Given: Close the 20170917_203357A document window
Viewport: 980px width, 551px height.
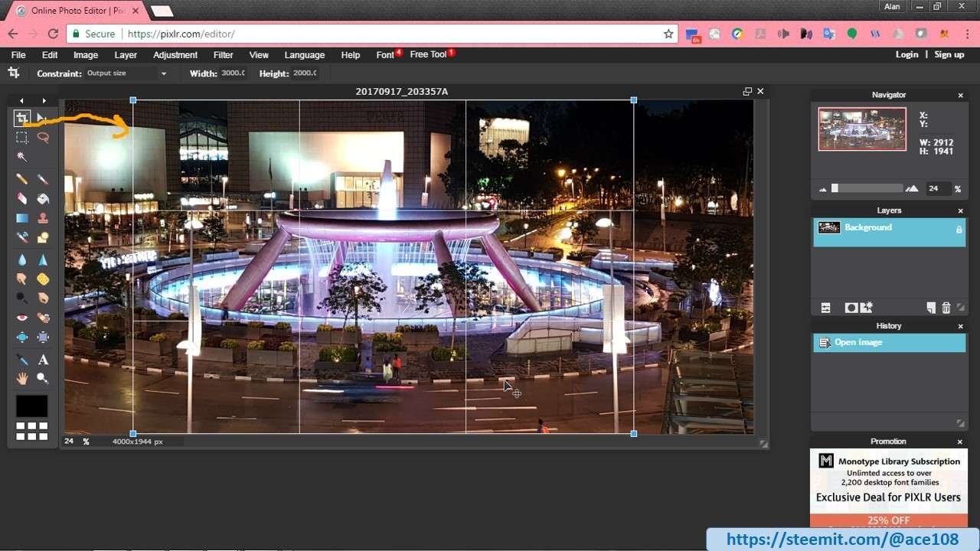Looking at the screenshot, I should click(760, 91).
